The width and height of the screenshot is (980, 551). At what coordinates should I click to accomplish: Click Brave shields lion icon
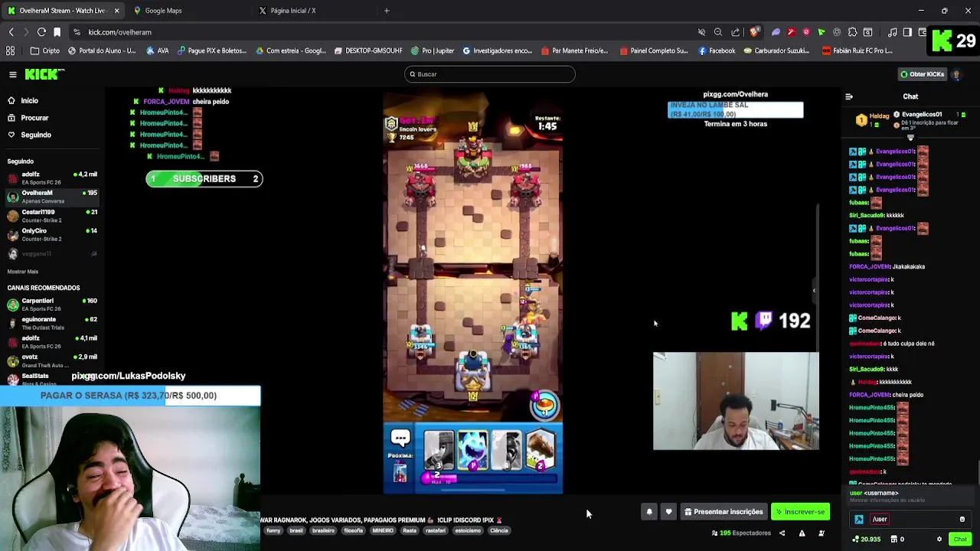(754, 32)
